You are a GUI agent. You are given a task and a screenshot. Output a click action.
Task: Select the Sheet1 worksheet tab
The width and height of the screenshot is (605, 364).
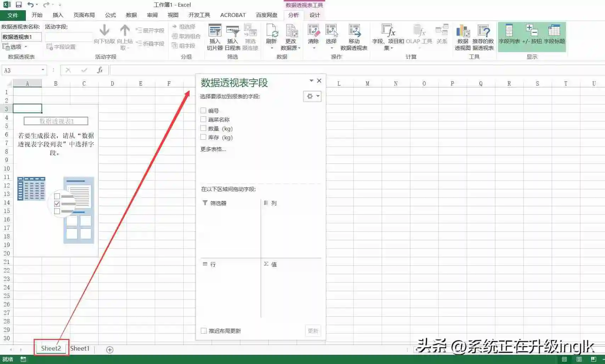[80, 348]
